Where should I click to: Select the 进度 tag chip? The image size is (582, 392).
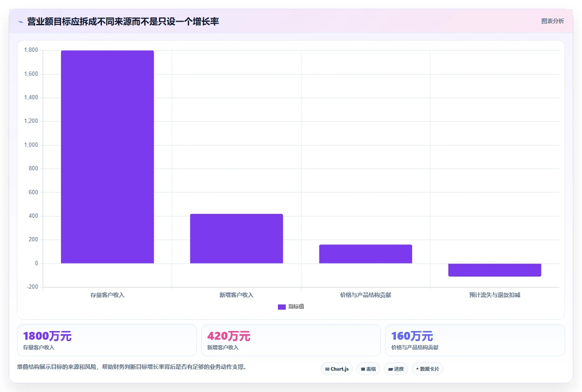coord(396,369)
